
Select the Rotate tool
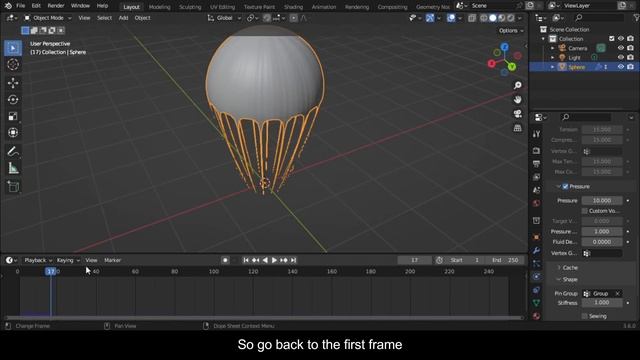pos(13,100)
